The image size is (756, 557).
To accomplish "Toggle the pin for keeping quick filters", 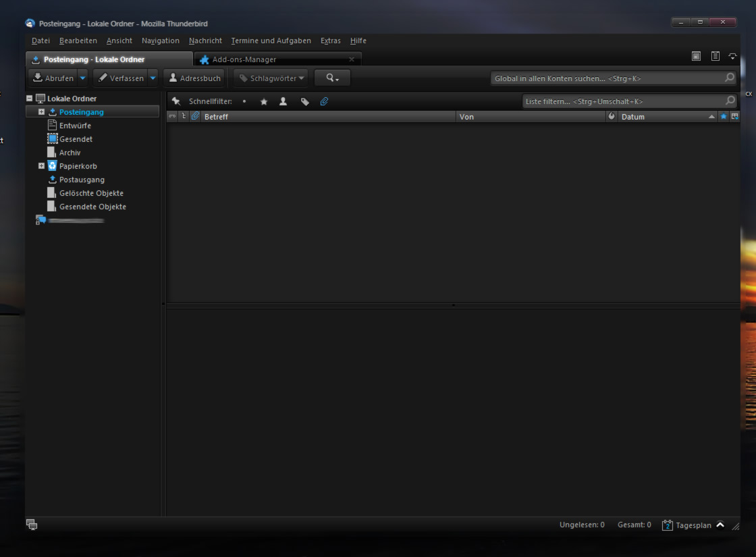I will pyautogui.click(x=176, y=101).
